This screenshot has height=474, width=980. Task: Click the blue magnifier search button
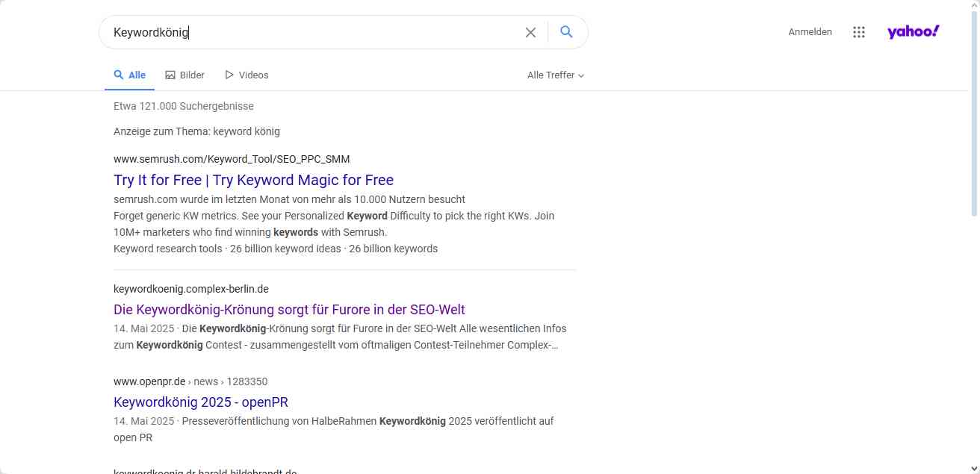tap(566, 32)
